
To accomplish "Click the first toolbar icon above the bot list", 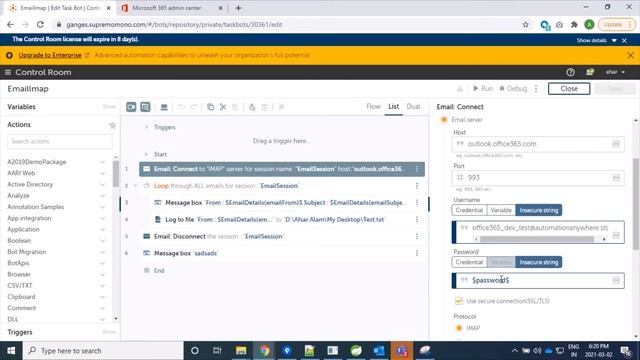I will coord(131,107).
